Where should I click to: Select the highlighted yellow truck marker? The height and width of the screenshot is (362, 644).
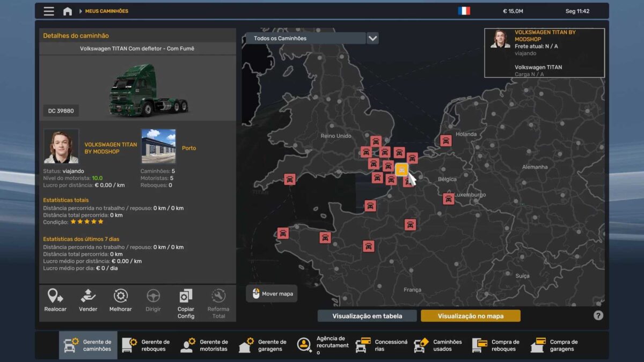tap(401, 170)
